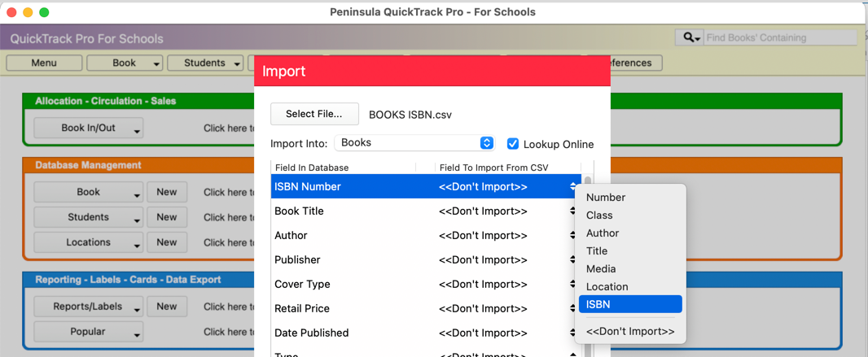Viewport: 868px width, 357px height.
Task: Choose ISBN from the popup menu
Action: tap(630, 304)
